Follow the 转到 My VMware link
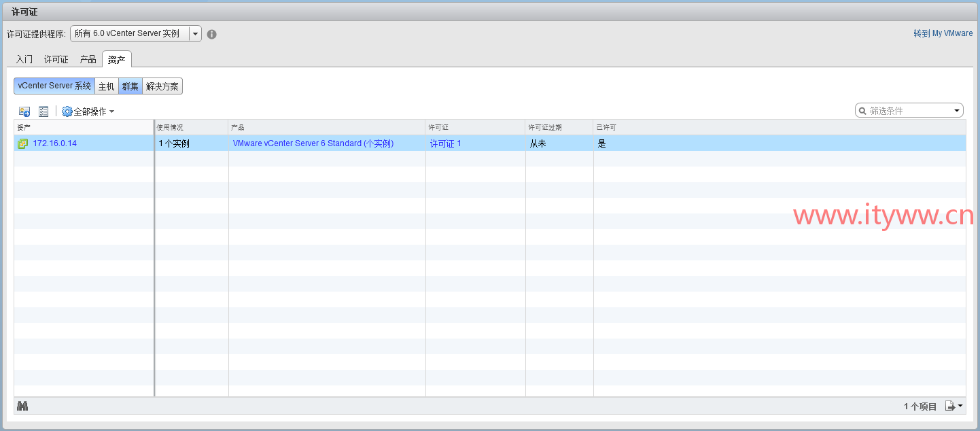Viewport: 980px width, 431px height. pos(943,33)
